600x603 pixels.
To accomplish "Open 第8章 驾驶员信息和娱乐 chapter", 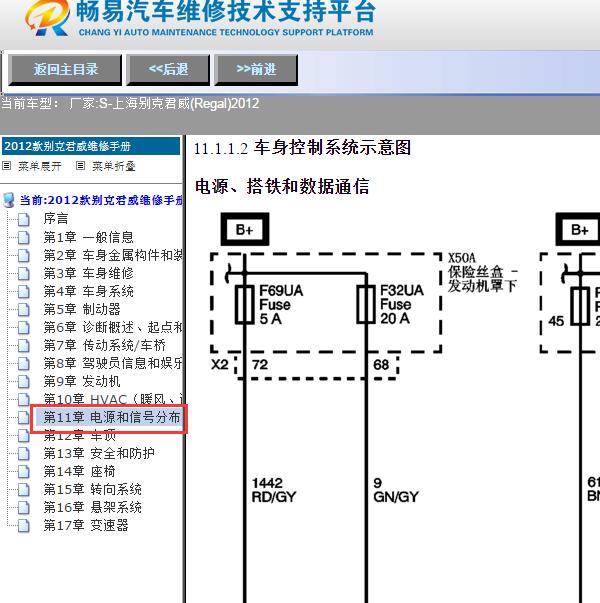I will [x=113, y=363].
